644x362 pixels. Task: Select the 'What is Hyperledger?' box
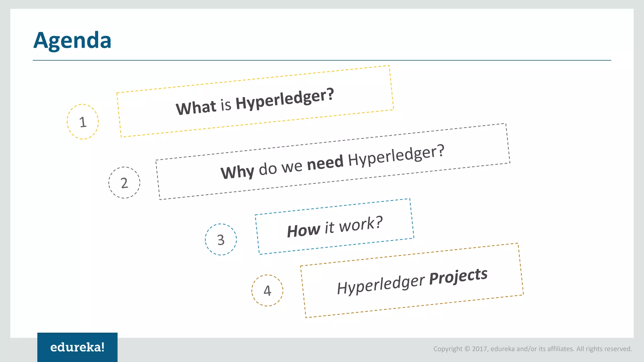tap(255, 101)
